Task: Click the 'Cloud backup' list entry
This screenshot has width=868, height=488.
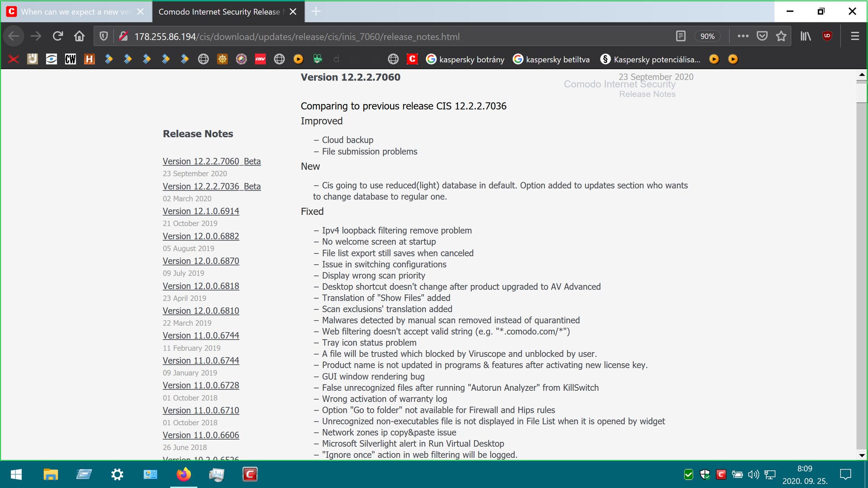Action: coord(347,140)
